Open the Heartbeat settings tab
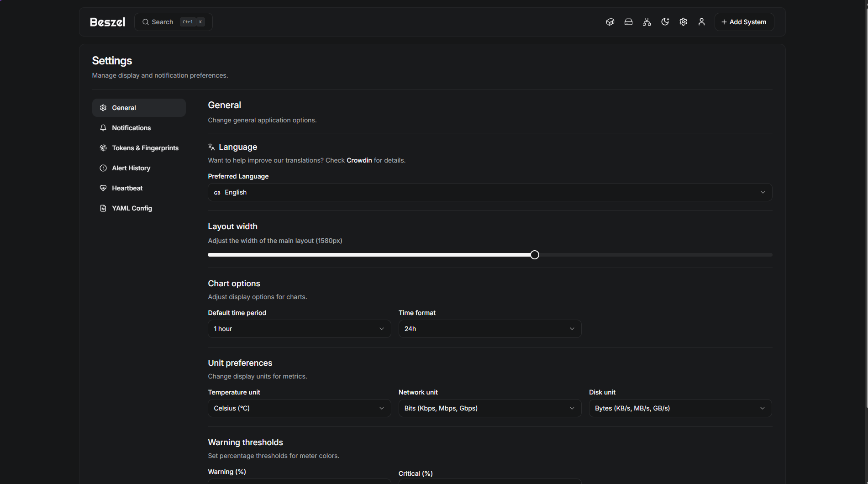 pyautogui.click(x=139, y=188)
